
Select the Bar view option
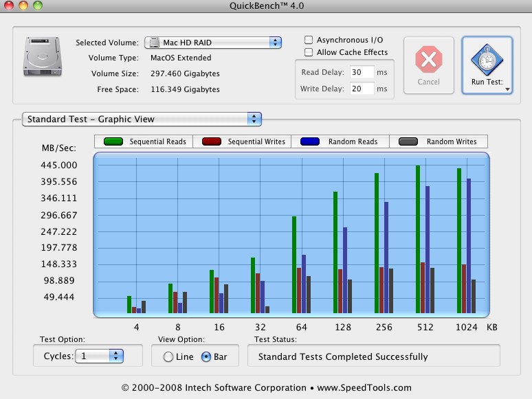coord(206,356)
